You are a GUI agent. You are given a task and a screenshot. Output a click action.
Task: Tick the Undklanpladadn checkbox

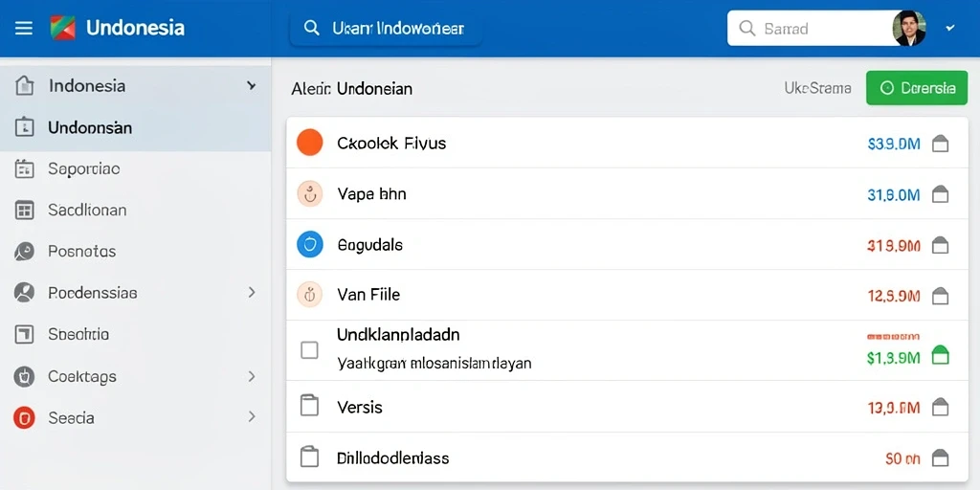[x=309, y=349]
